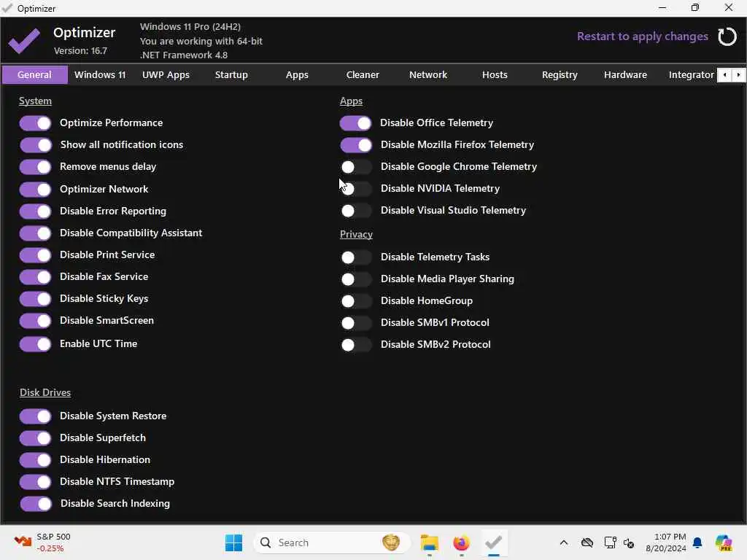Toggle Disable Print Service

[35, 255]
